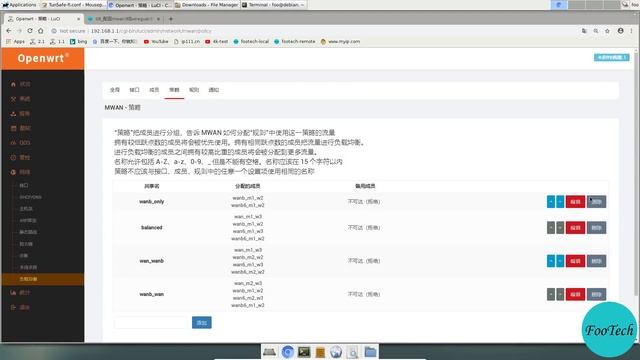Move wan_wanb policy up with blue arrow
Viewport: 640px width, 360px height.
point(551,261)
